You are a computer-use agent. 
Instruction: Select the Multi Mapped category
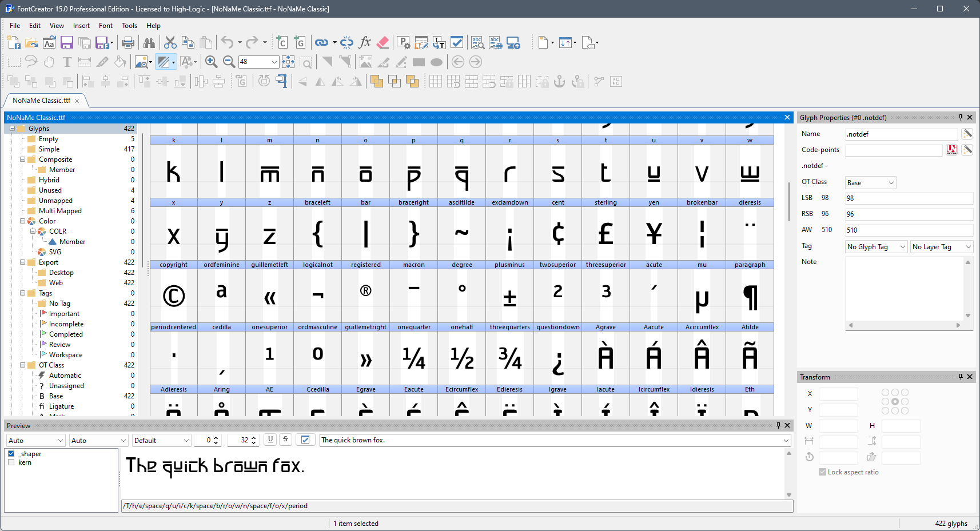pyautogui.click(x=60, y=211)
